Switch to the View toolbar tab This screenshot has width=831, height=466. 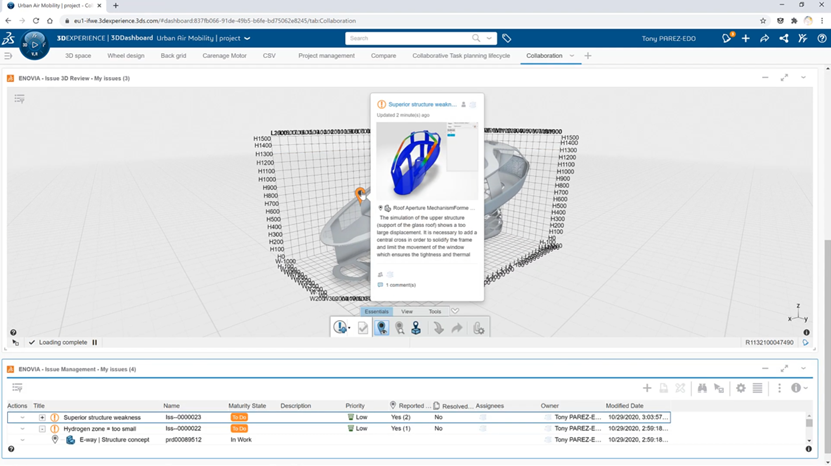(x=407, y=312)
